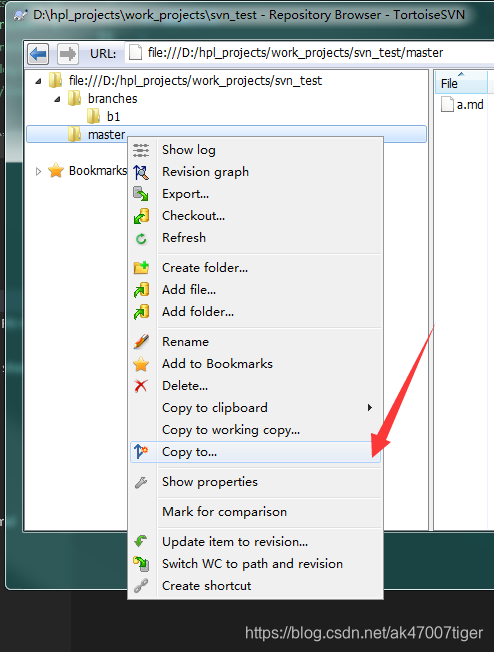The image size is (494, 652).
Task: Choose Revision graph menu entry
Action: click(255, 172)
